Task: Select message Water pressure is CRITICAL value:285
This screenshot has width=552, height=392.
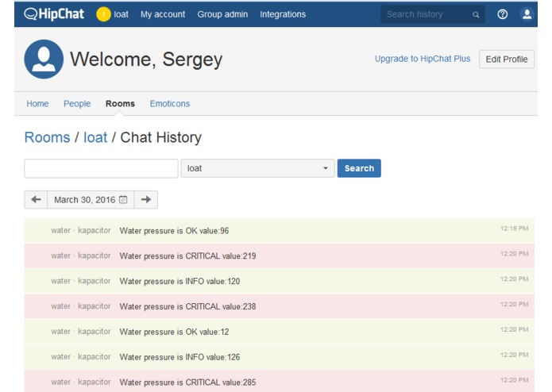Action: pos(279,382)
